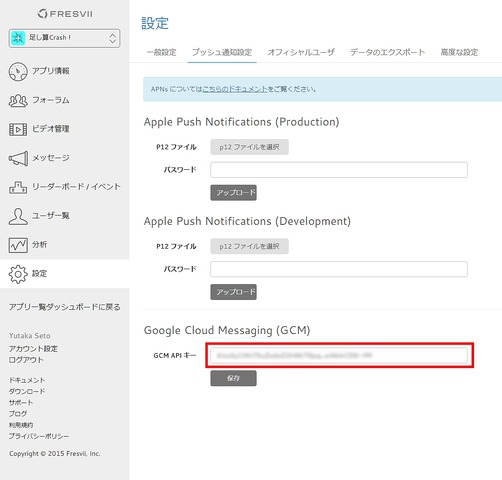Select the 設定 gear icon

tap(18, 274)
